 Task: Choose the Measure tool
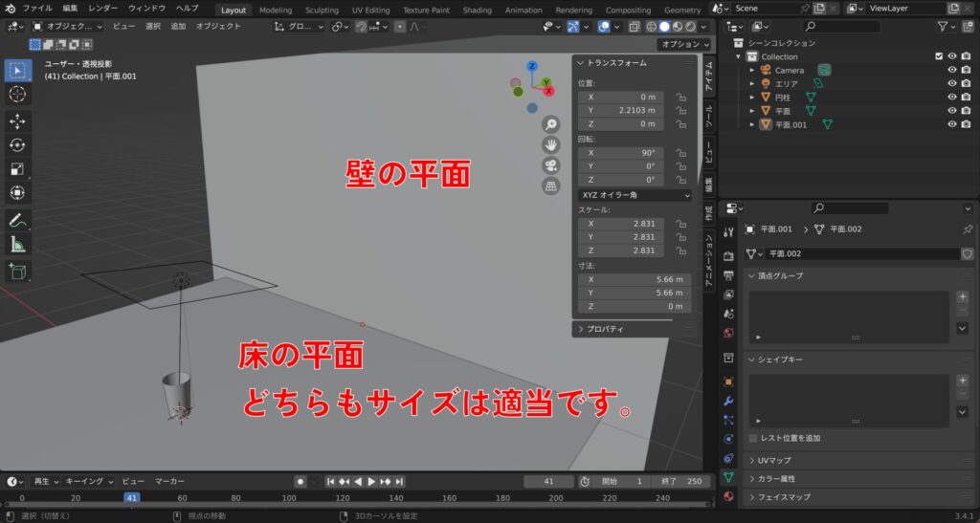pyautogui.click(x=18, y=245)
